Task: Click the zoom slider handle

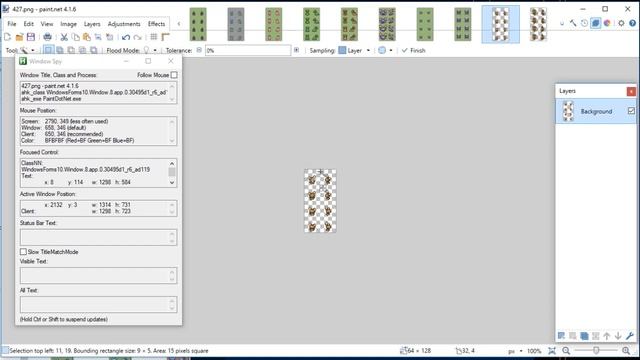Action: (596, 351)
